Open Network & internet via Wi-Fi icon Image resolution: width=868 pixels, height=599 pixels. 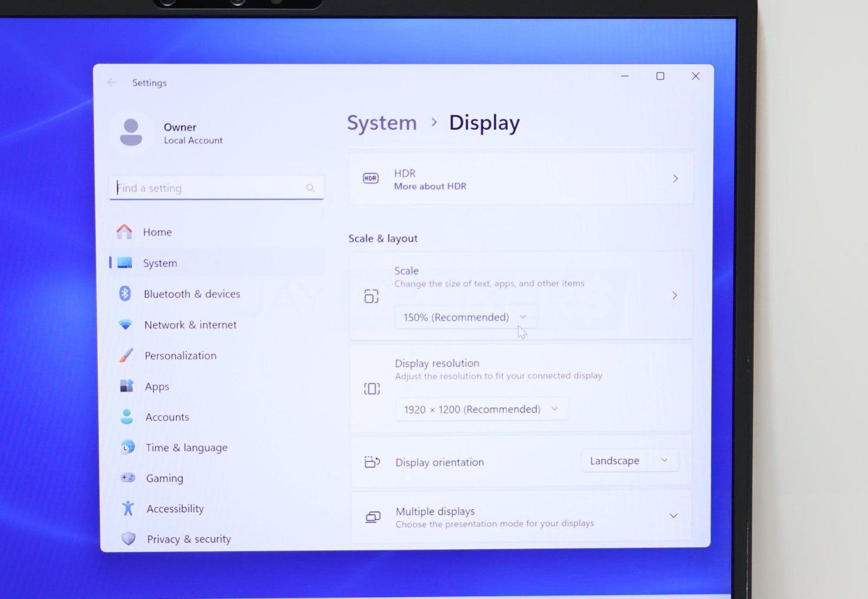coord(125,324)
